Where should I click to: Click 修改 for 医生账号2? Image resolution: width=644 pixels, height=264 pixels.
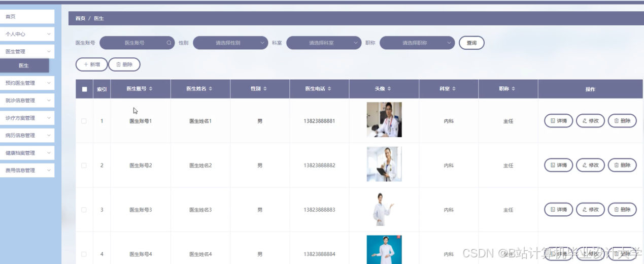tap(590, 165)
